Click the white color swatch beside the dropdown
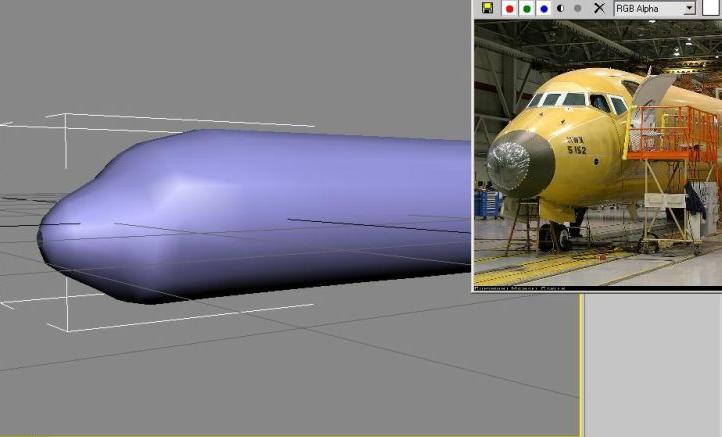This screenshot has width=722, height=437. [x=710, y=8]
